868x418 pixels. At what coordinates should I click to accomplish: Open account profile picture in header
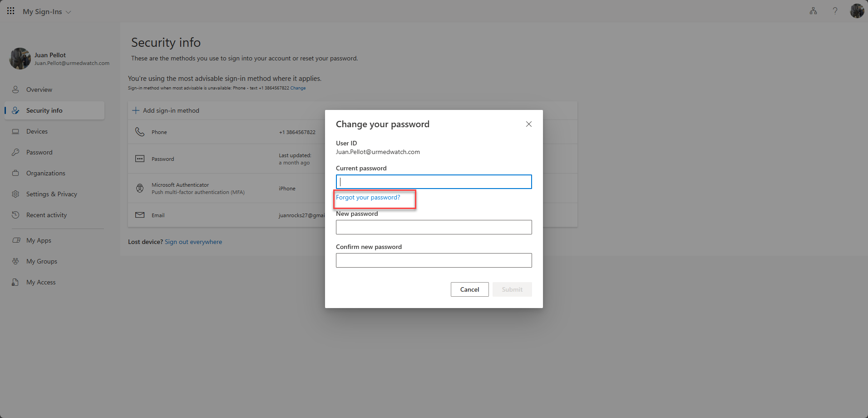857,11
